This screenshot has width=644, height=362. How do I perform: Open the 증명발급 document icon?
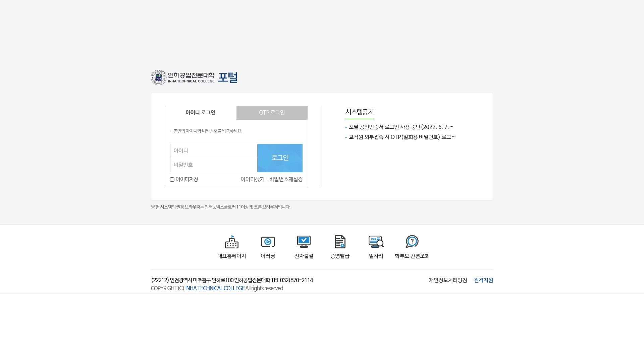pyautogui.click(x=340, y=242)
